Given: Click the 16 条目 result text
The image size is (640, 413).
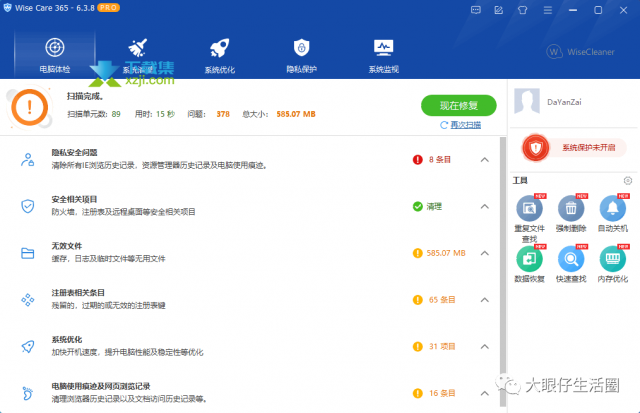Looking at the screenshot, I should [x=442, y=393].
